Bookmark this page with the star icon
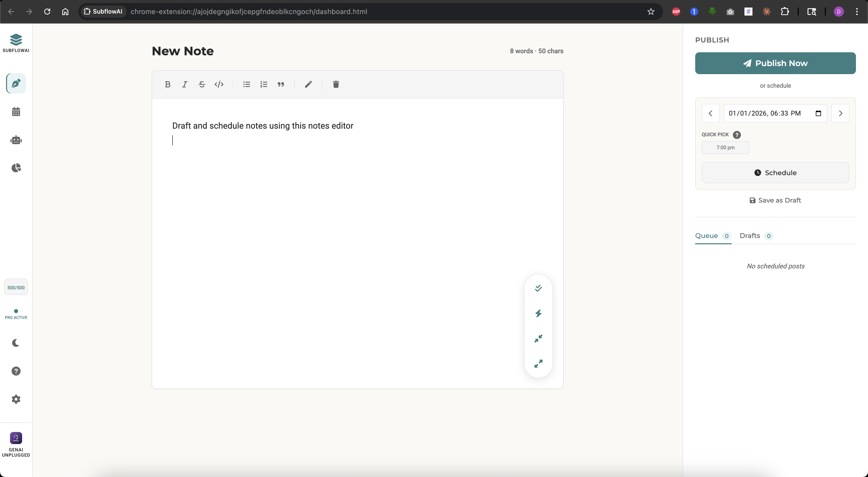Viewport: 868px width, 477px height. tap(651, 12)
